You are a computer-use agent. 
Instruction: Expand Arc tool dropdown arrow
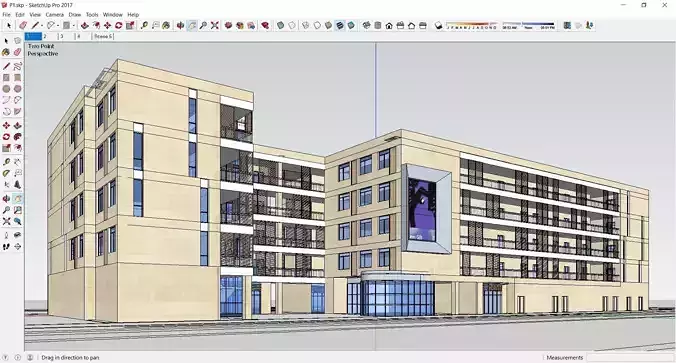tap(58, 26)
